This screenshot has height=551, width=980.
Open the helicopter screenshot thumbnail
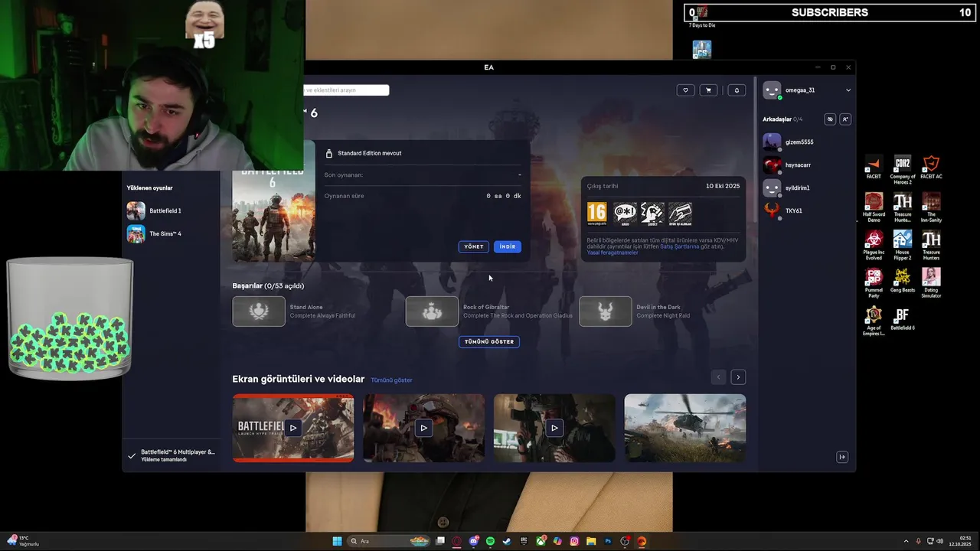(685, 428)
